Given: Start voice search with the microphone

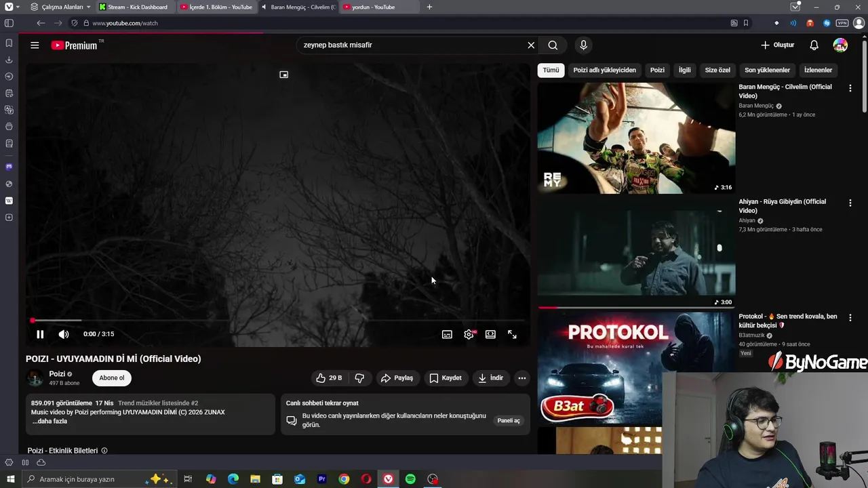Looking at the screenshot, I should click(583, 45).
